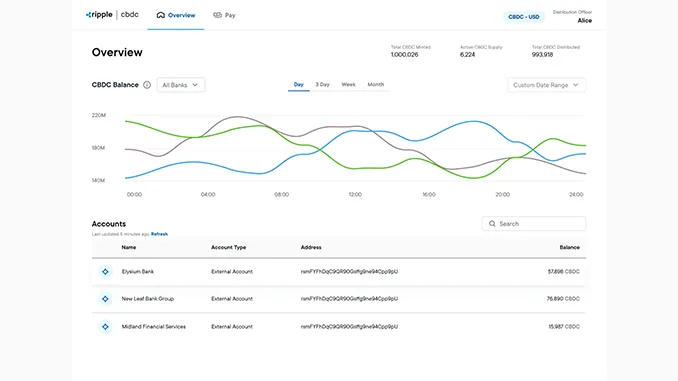Click the Total CBDC Distributed value 993,918

coord(542,54)
